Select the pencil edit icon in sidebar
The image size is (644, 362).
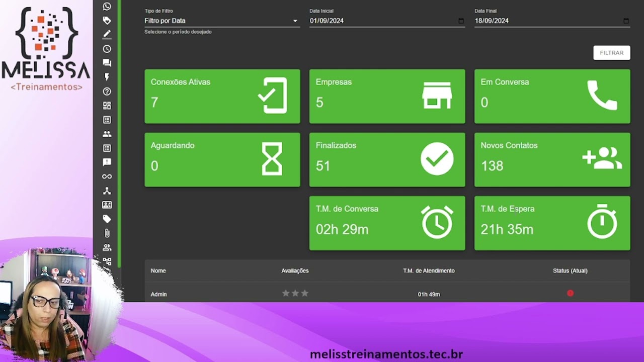107,34
